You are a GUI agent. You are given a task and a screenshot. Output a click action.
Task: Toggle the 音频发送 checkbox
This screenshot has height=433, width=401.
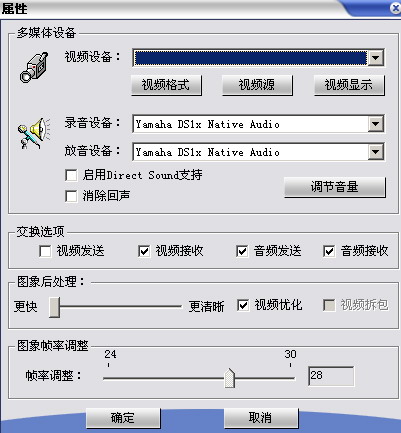(242, 251)
